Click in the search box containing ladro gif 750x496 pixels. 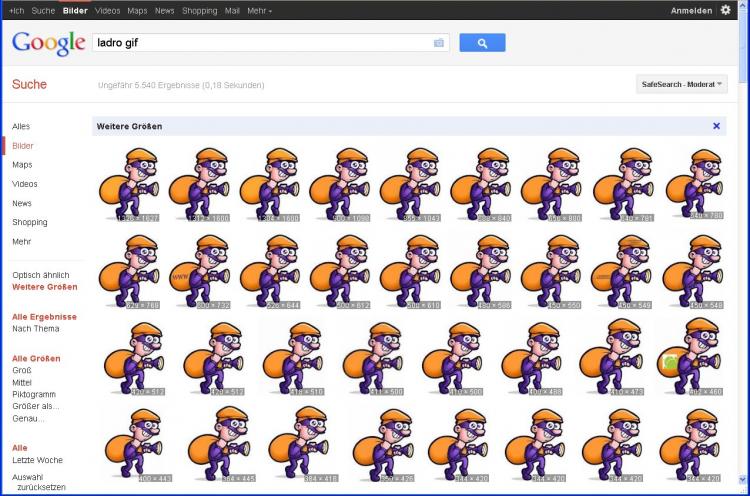click(x=260, y=43)
